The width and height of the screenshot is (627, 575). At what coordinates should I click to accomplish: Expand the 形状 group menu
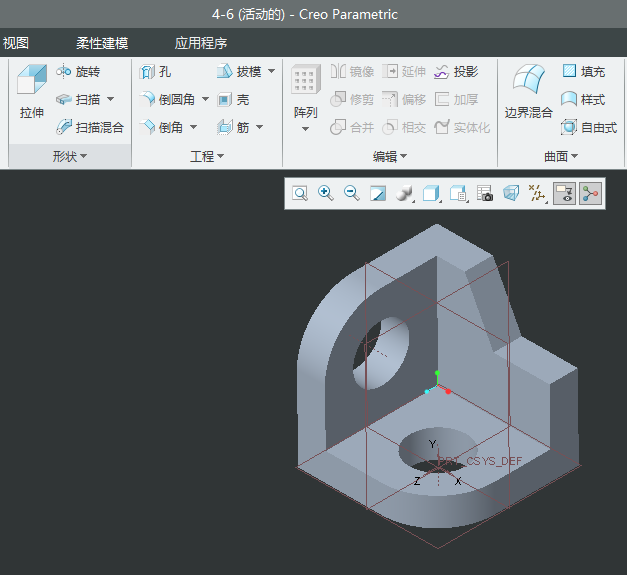pos(70,156)
